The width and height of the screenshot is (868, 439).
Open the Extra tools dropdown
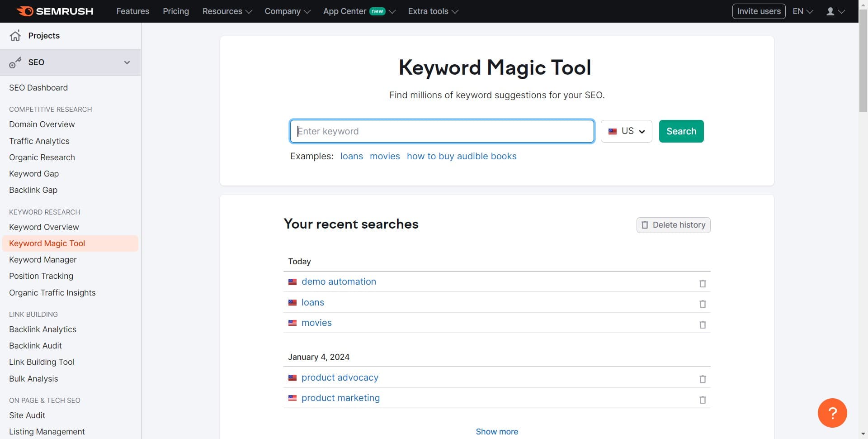(432, 11)
